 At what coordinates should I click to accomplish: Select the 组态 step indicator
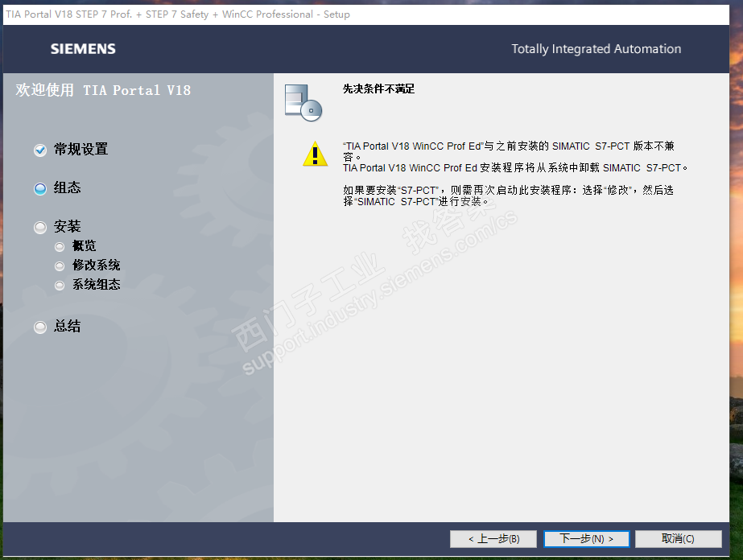(40, 188)
